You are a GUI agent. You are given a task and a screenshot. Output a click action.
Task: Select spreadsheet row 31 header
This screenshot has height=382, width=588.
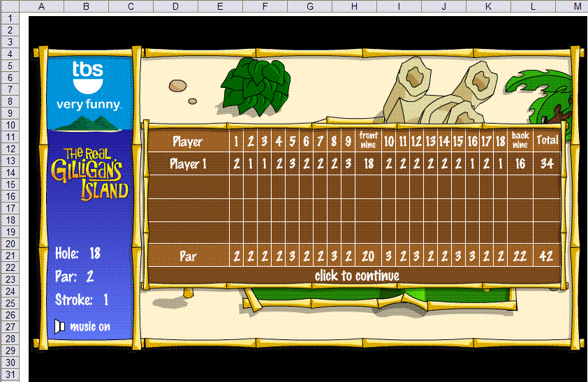pyautogui.click(x=10, y=374)
